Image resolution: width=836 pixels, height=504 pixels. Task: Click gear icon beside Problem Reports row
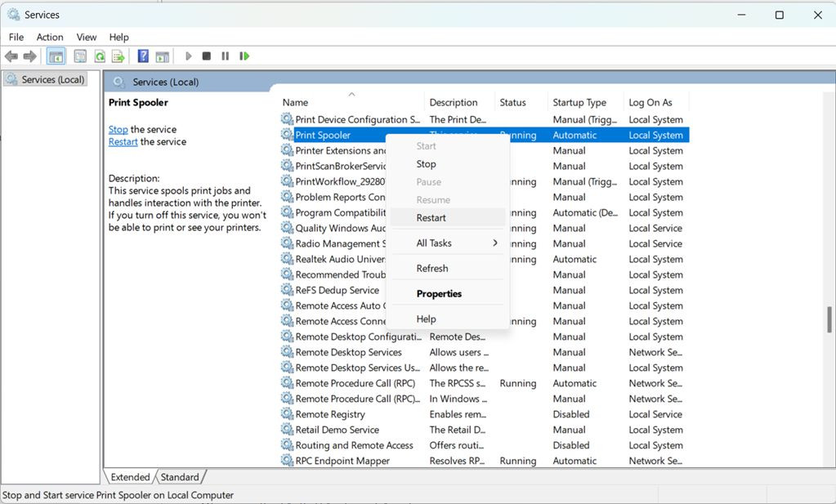[x=288, y=197]
